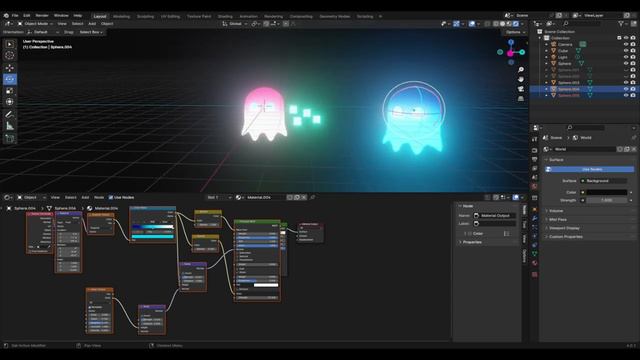Open the Texture properties tab
Screen dimensions: 640x360
(x=535, y=274)
